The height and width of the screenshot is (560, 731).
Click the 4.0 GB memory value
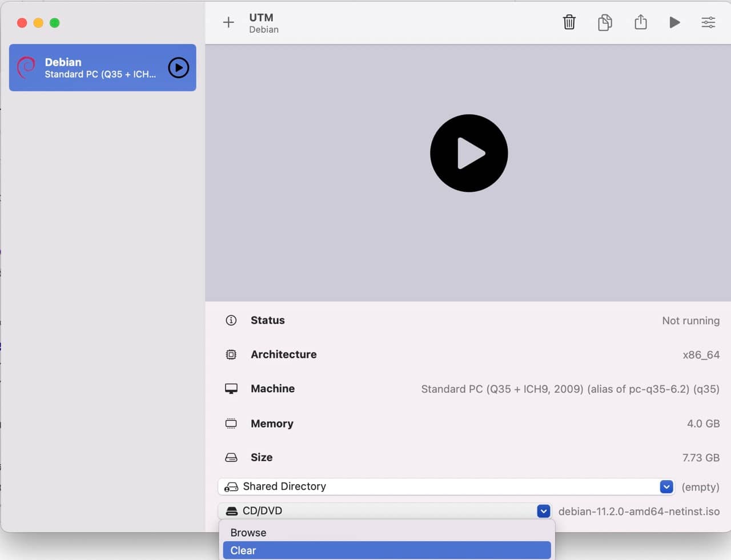[704, 424]
